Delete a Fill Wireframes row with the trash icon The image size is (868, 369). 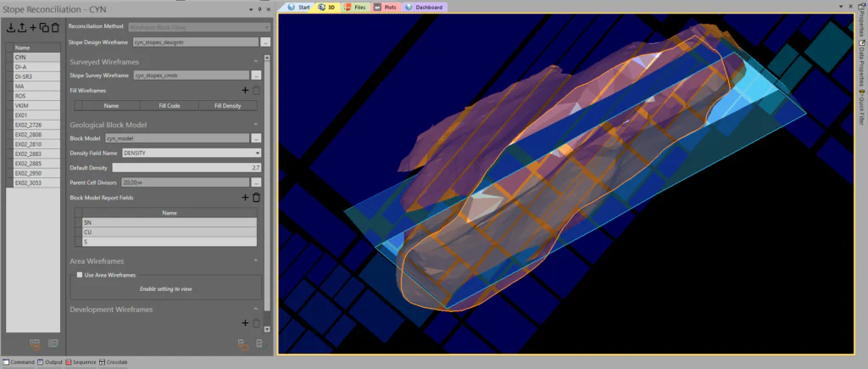256,90
